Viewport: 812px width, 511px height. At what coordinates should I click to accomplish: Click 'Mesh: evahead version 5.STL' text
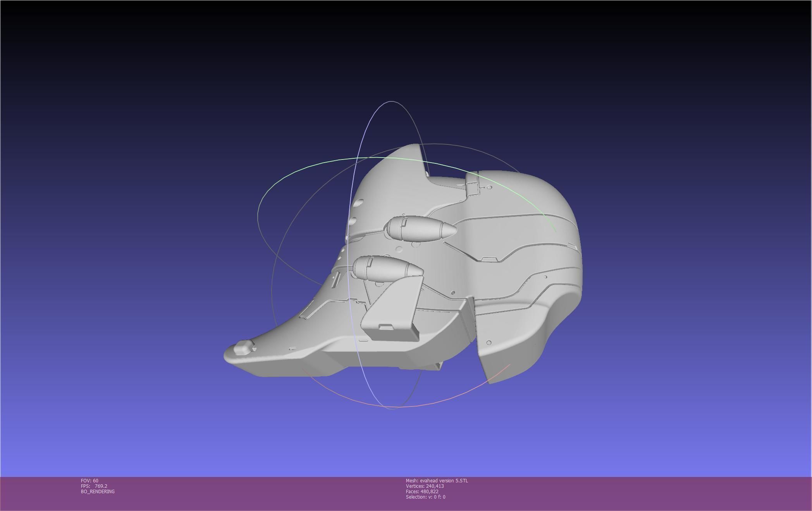(x=437, y=480)
